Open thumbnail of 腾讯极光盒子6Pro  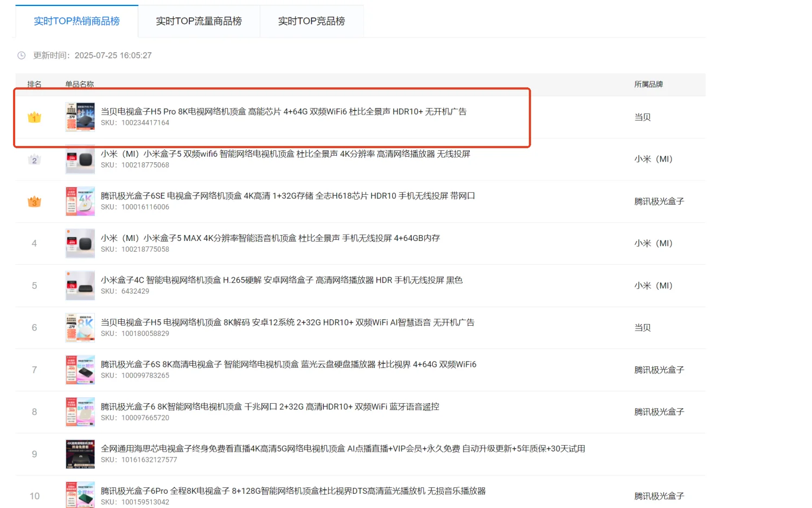[80, 495]
